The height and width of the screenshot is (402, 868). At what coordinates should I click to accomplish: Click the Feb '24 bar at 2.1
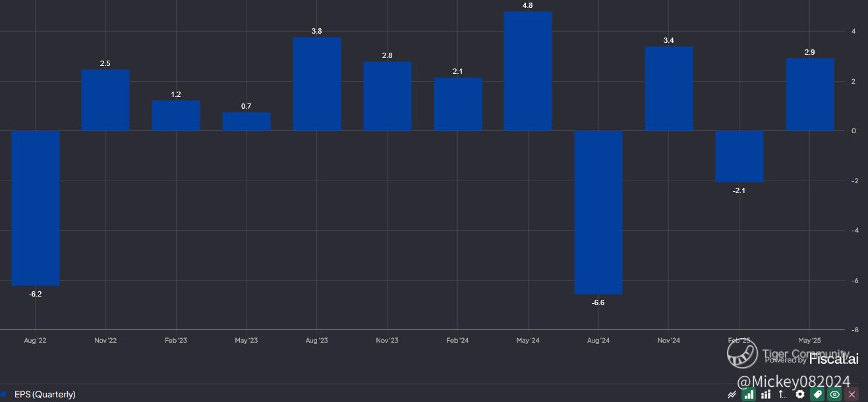(458, 104)
